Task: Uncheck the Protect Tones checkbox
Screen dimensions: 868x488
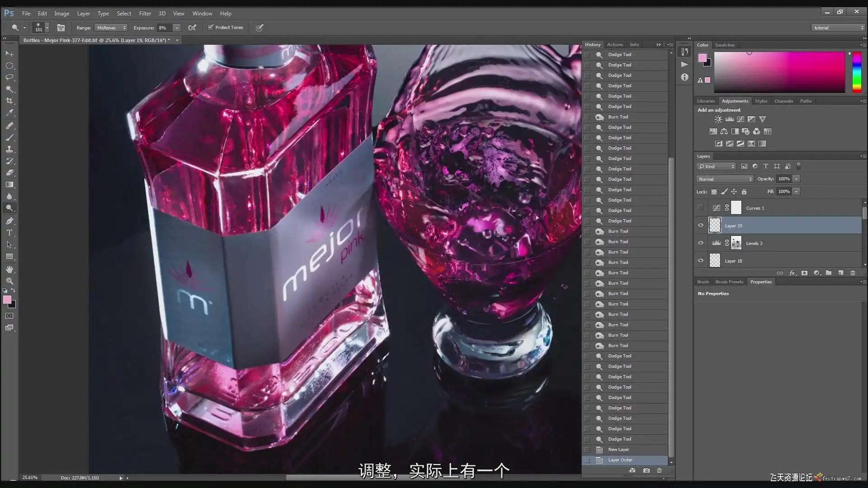Action: pyautogui.click(x=211, y=28)
